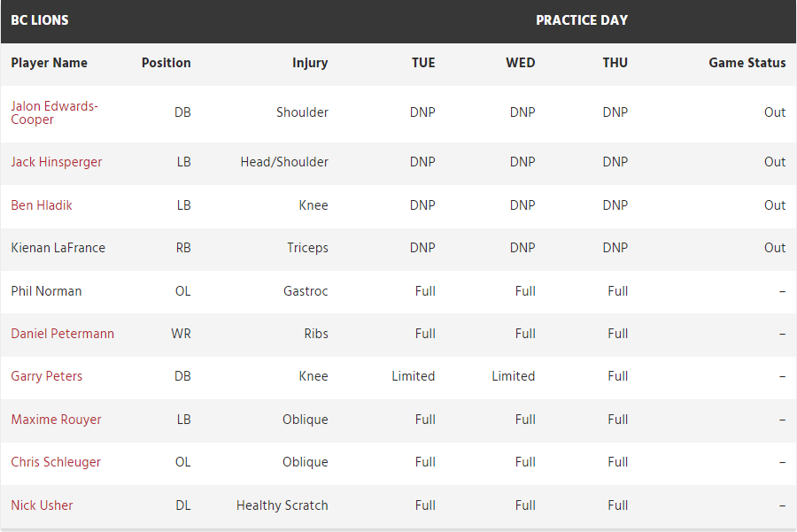797x532 pixels.
Task: Select Garry Peters player link
Action: [46, 376]
